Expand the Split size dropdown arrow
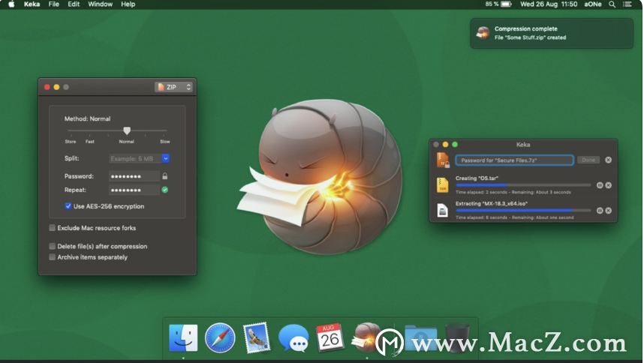The image size is (644, 363). point(166,158)
